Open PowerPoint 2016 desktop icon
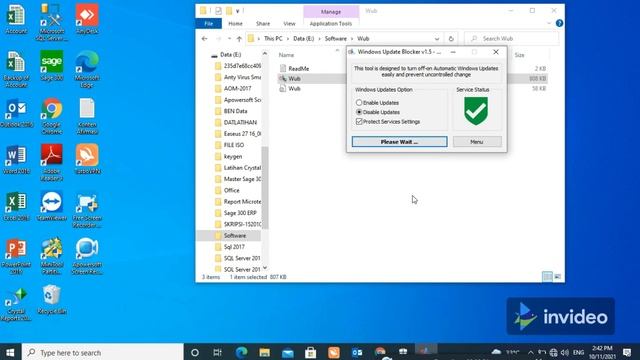 [x=16, y=256]
